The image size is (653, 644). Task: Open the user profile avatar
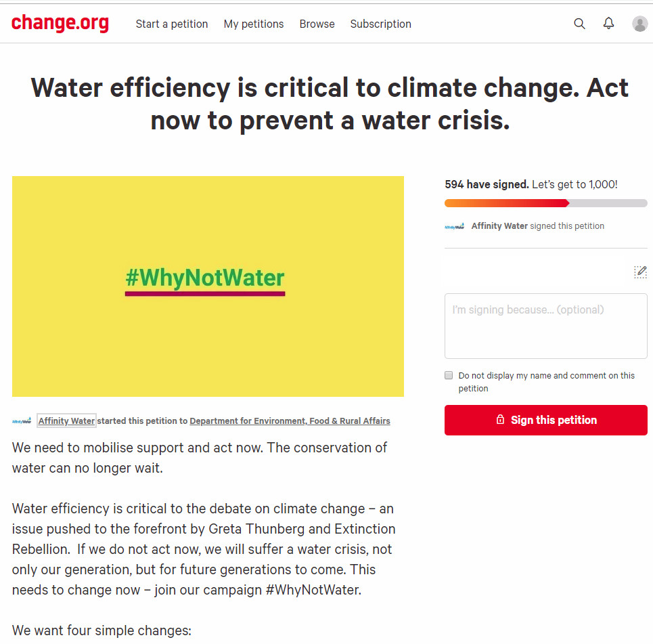coord(639,24)
